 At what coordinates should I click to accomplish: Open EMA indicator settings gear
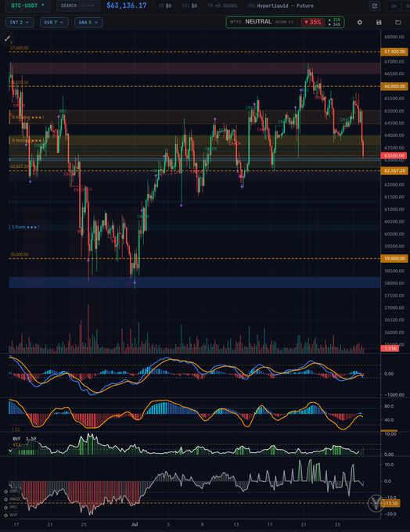5,491
